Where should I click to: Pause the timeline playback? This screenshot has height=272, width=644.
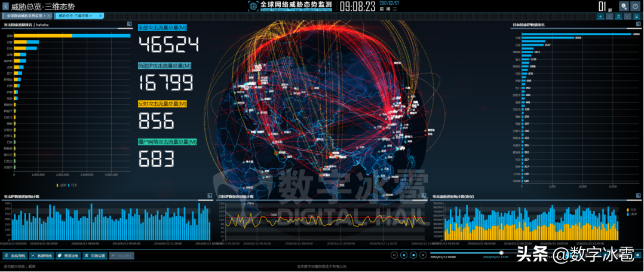(x=404, y=255)
